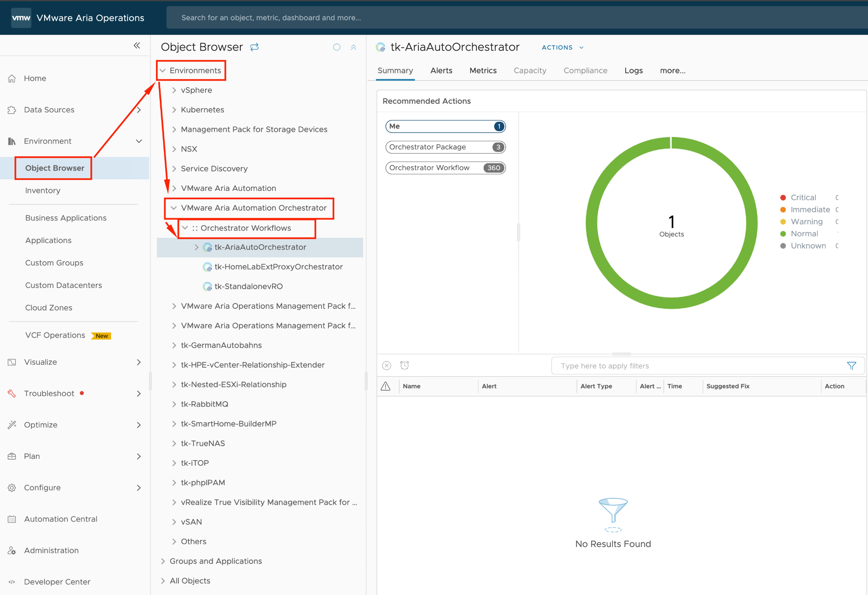Click the red Troubleshoot notification dot
This screenshot has height=595, width=868.
point(82,393)
